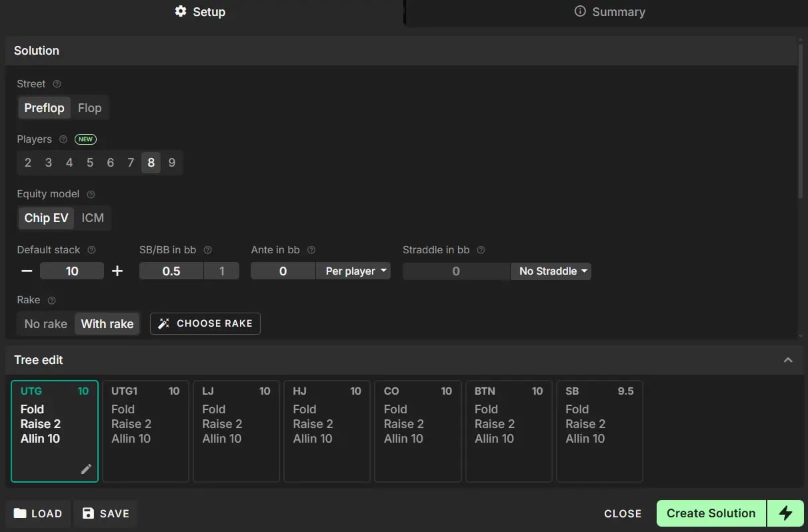Set players count to 7
808x532 pixels.
coord(131,163)
